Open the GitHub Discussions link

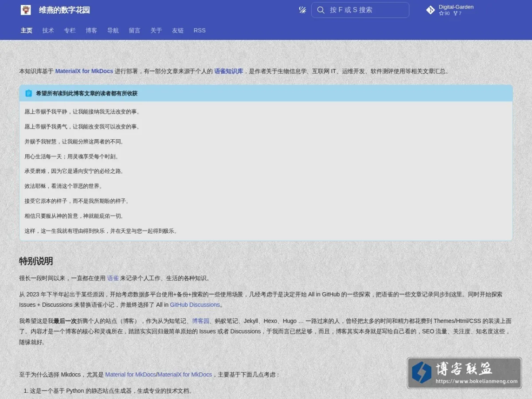[x=195, y=305]
